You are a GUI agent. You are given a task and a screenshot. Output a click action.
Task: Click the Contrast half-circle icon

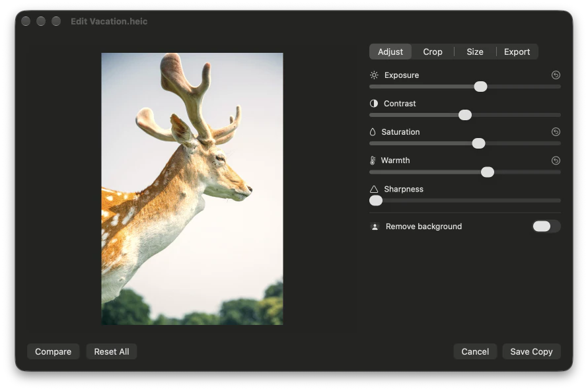374,104
